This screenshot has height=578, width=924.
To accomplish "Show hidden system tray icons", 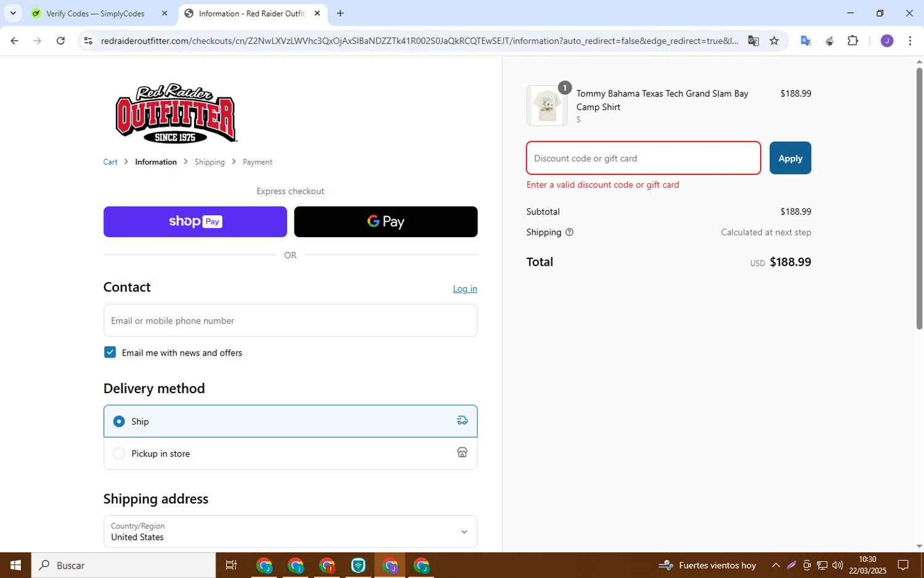I will click(x=776, y=565).
